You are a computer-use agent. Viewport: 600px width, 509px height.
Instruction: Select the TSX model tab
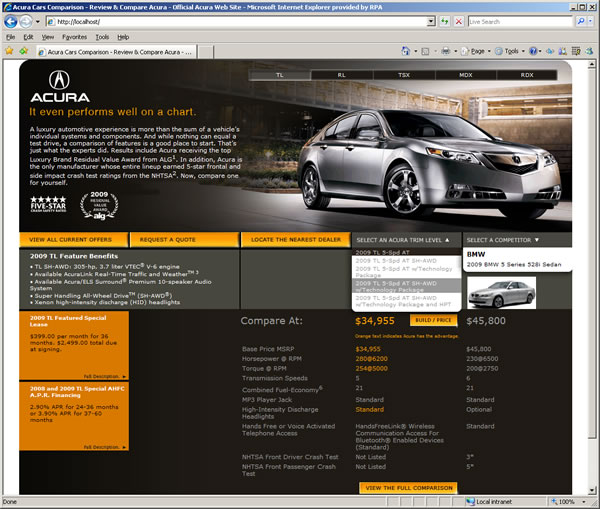coord(403,74)
